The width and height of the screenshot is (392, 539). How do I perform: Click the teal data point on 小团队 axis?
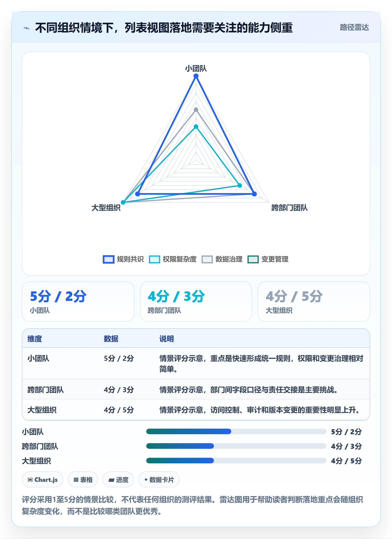tap(196, 127)
